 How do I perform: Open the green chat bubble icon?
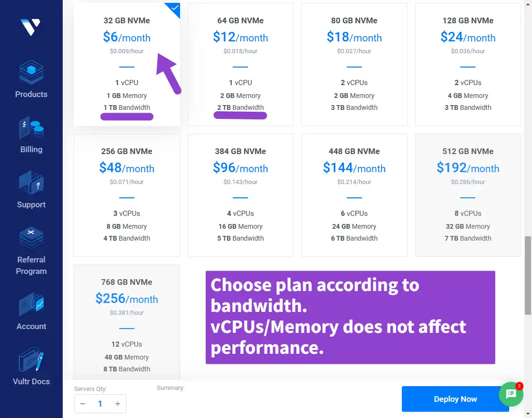click(x=511, y=394)
